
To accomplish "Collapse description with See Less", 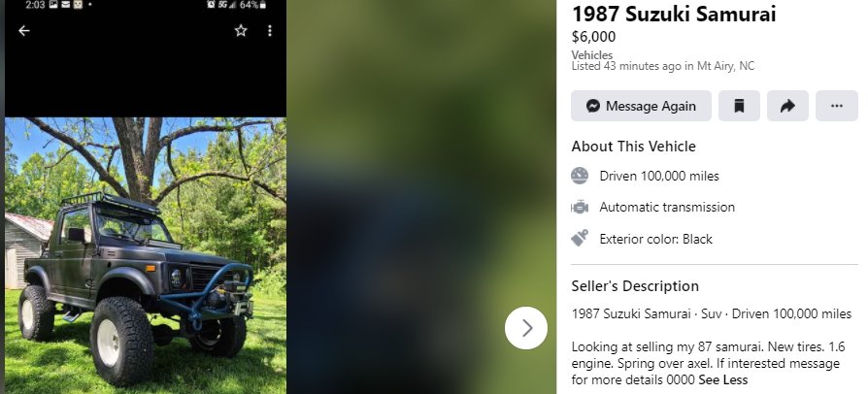I will (x=723, y=380).
